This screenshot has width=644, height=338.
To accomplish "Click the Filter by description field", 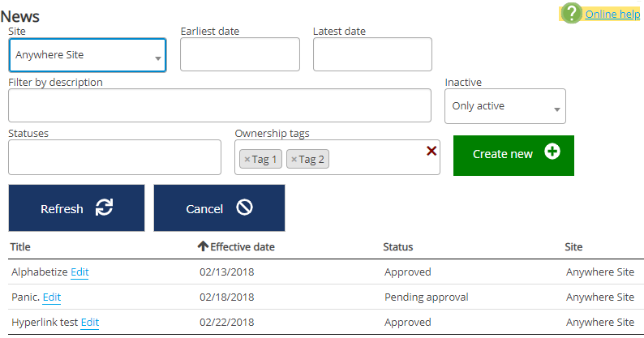I will 220,105.
